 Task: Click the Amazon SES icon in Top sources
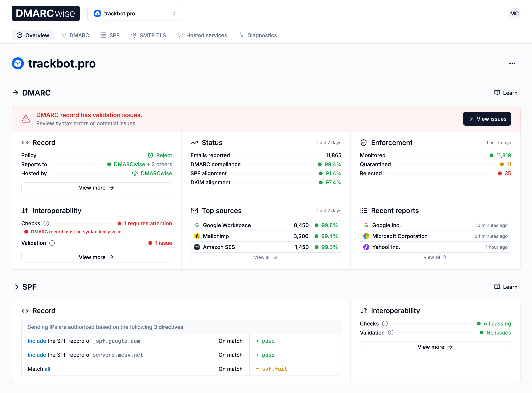tap(197, 247)
